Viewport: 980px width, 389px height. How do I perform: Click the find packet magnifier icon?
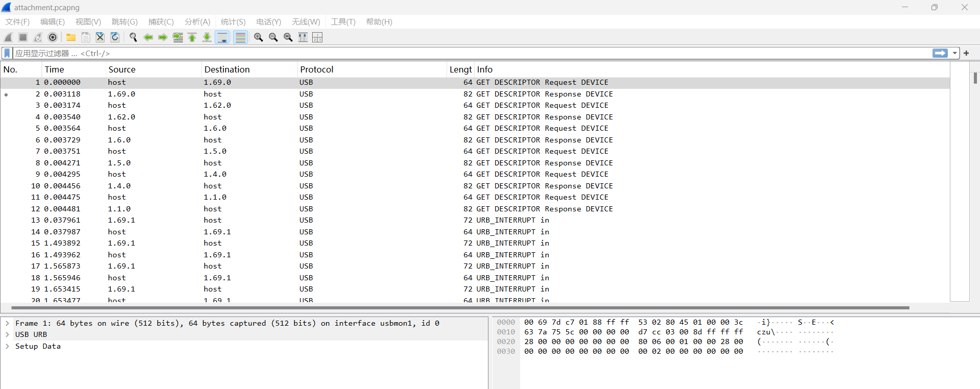(x=133, y=37)
